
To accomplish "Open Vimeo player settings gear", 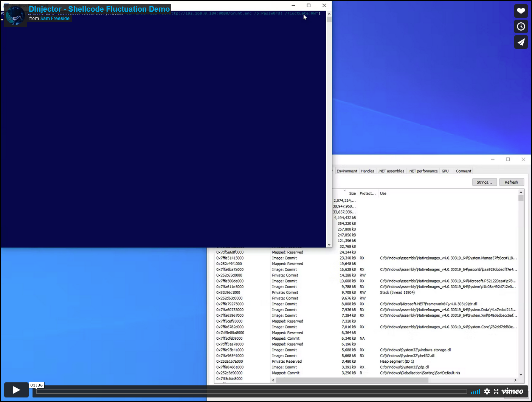I will click(487, 391).
